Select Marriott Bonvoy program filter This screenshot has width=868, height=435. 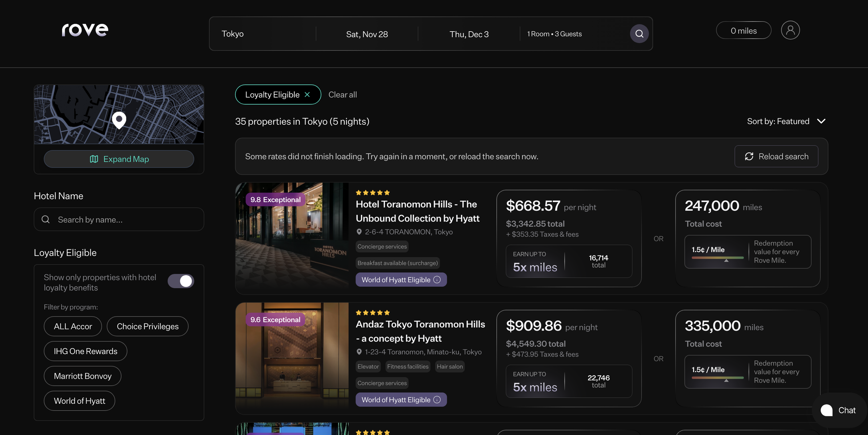pos(83,376)
